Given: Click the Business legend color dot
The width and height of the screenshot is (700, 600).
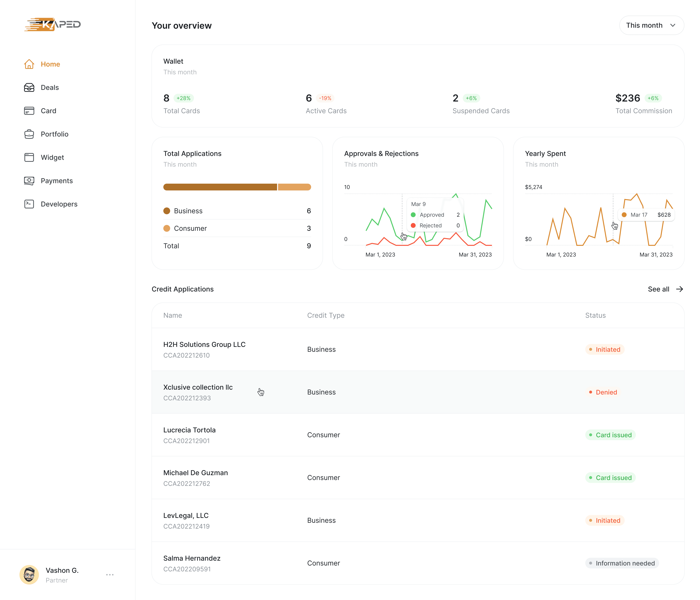Looking at the screenshot, I should tap(167, 211).
